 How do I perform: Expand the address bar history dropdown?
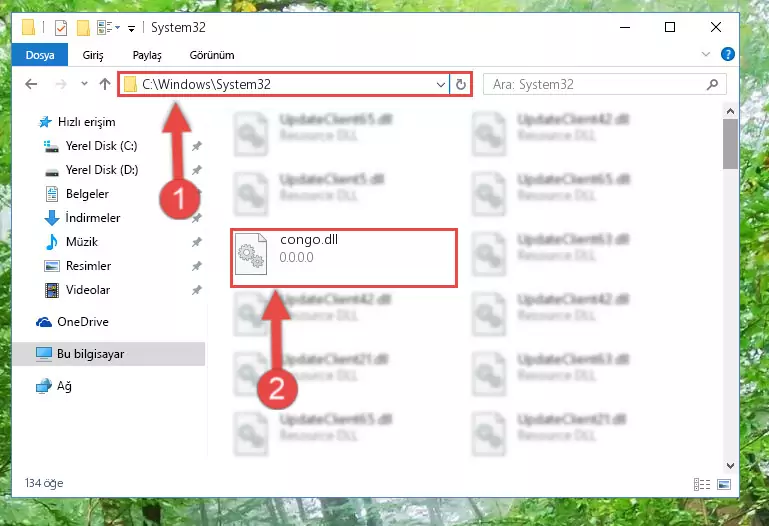tap(440, 84)
